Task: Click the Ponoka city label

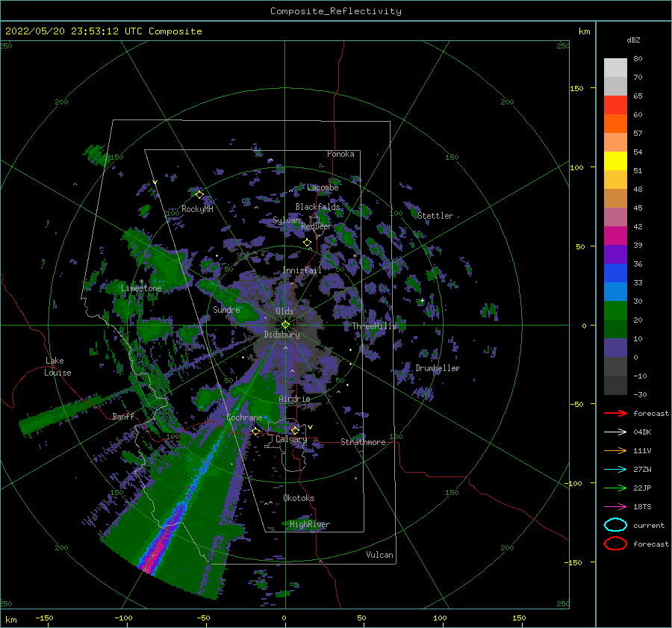Action: point(340,154)
